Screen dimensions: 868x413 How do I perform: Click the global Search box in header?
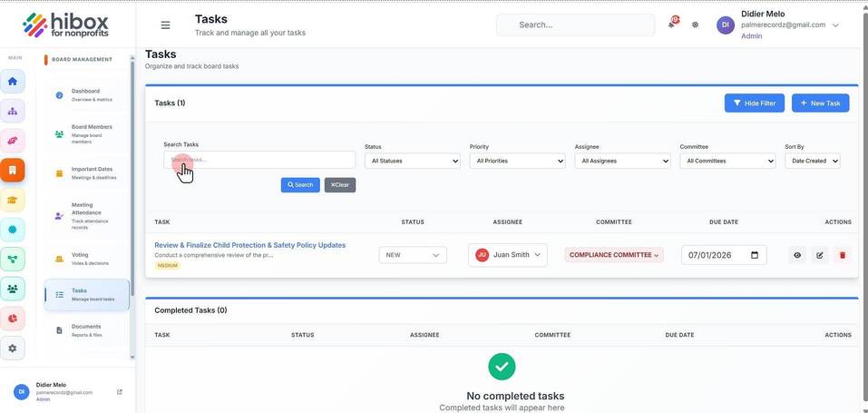[x=575, y=25]
